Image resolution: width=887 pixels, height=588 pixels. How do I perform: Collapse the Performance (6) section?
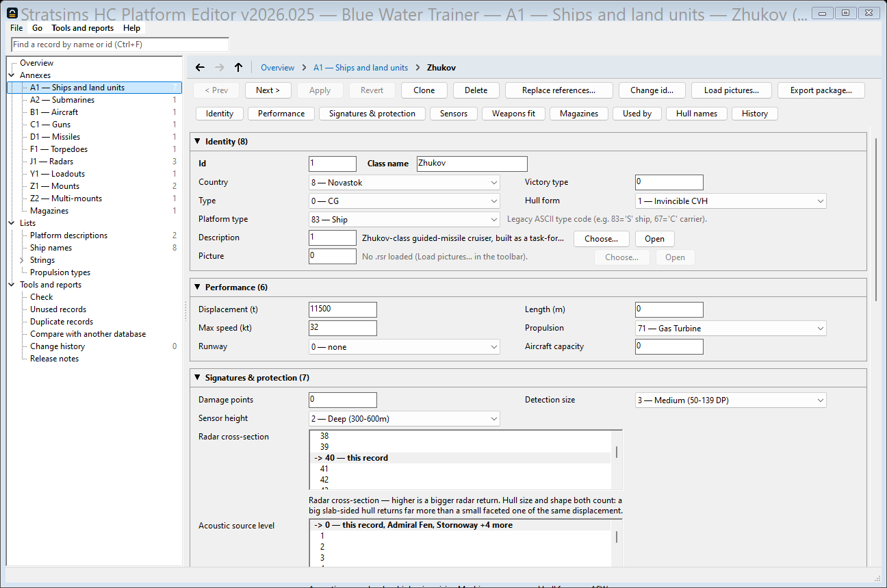(x=198, y=287)
